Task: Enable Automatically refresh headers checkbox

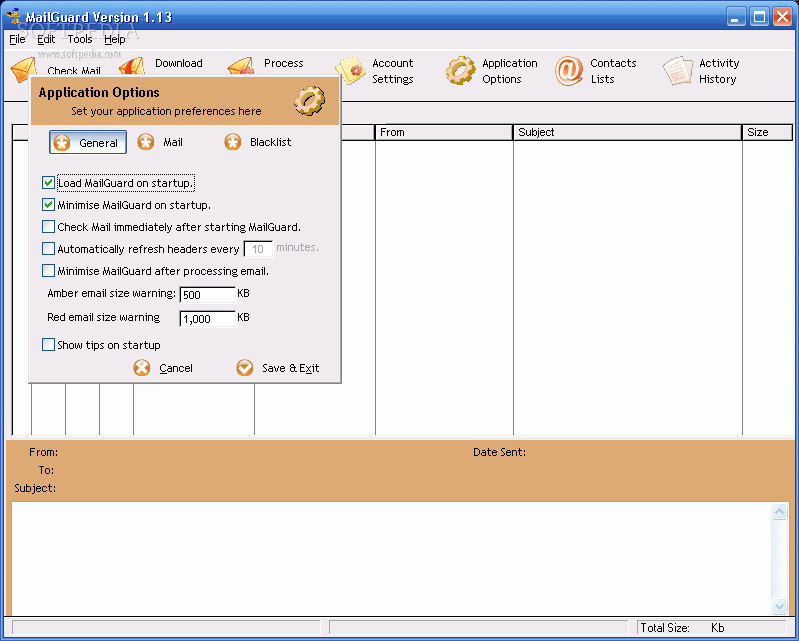Action: pos(48,248)
